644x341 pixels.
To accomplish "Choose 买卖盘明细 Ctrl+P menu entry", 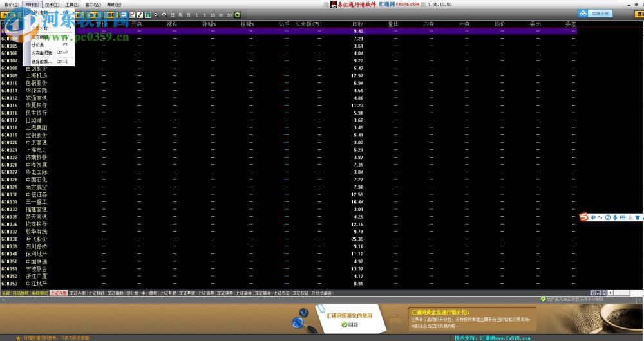I will (x=50, y=53).
